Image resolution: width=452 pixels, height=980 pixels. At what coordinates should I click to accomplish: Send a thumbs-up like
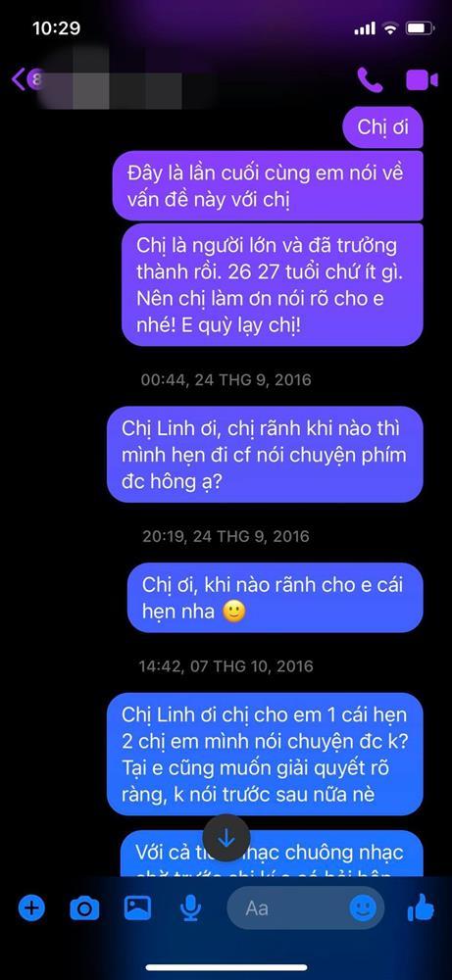pyautogui.click(x=420, y=906)
